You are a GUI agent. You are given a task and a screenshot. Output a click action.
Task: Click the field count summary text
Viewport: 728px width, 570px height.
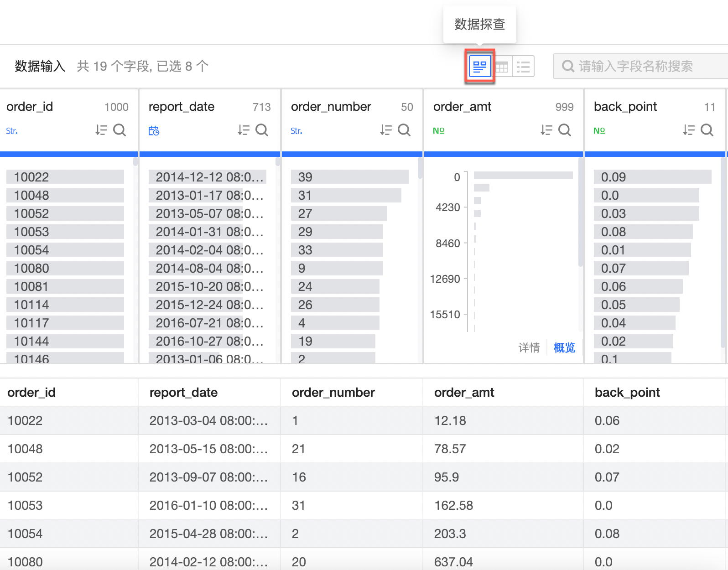pos(142,67)
